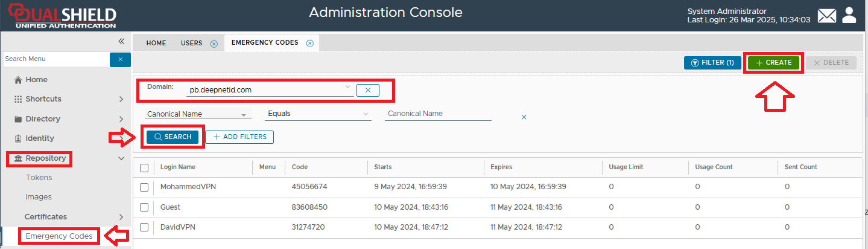Tick the checkbox for MohammedVPN
868x249 pixels.
144,187
